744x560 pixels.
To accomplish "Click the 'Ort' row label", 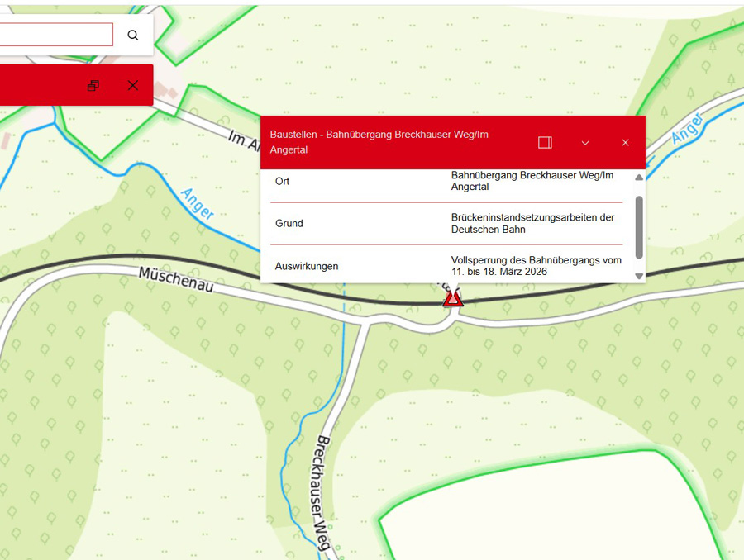I will (x=283, y=181).
